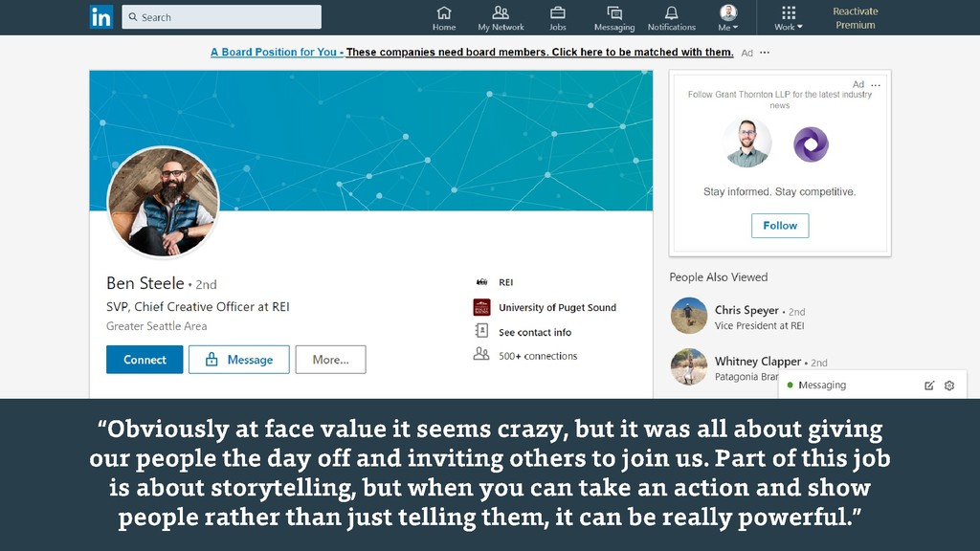Click the contact info card icon
The image size is (980, 551).
point(481,330)
